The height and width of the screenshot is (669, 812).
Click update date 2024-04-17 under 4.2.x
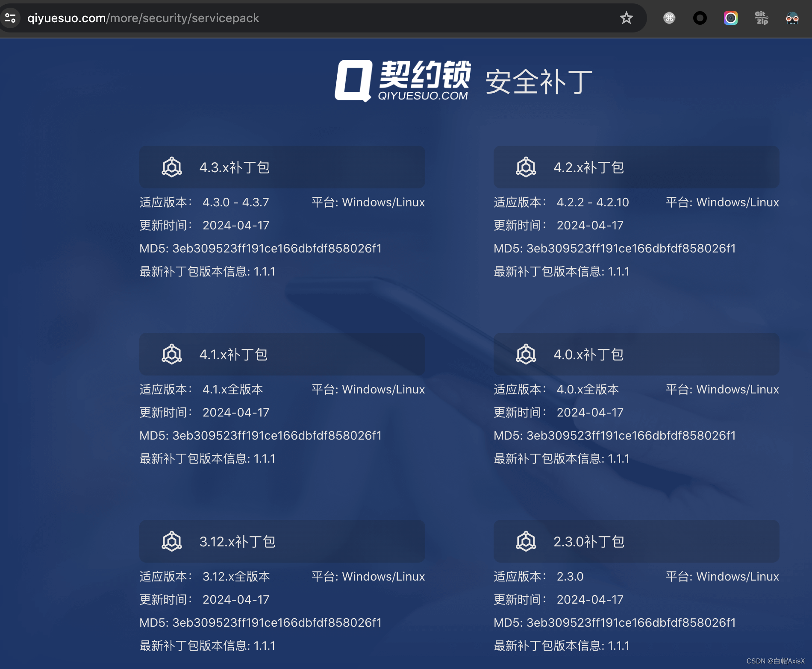(x=590, y=225)
